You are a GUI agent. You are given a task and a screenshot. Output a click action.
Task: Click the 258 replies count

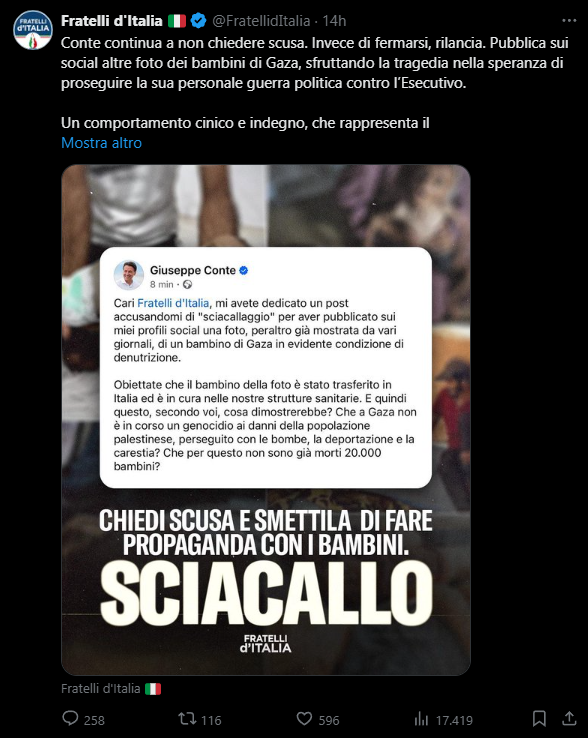coord(94,720)
